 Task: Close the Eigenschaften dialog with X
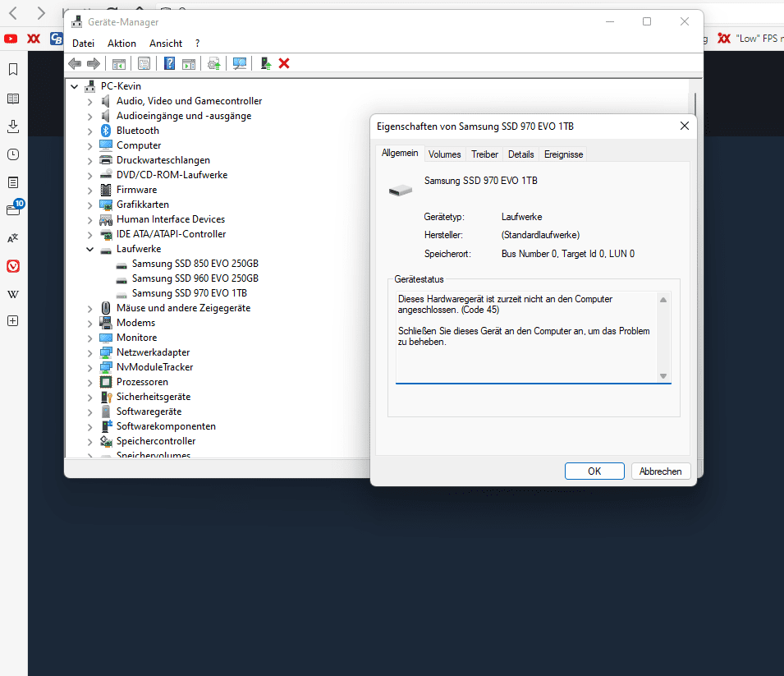(685, 126)
